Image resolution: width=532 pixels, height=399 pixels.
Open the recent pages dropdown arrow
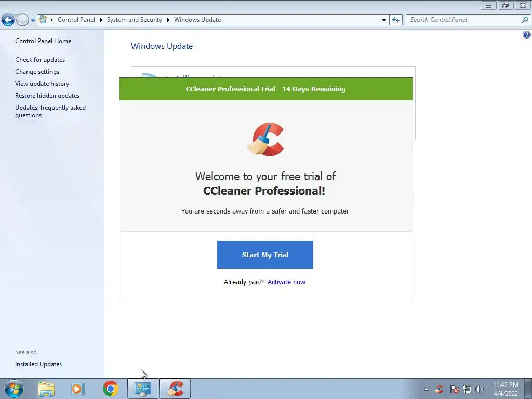33,20
